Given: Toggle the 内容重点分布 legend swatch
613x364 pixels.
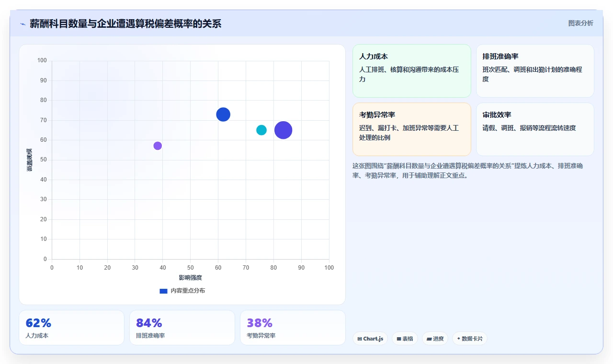Looking at the screenshot, I should [163, 291].
